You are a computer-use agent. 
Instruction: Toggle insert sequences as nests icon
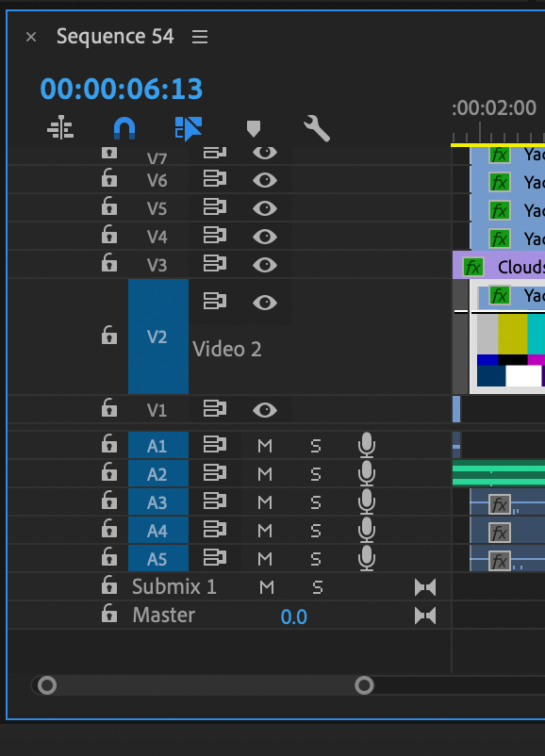point(60,128)
